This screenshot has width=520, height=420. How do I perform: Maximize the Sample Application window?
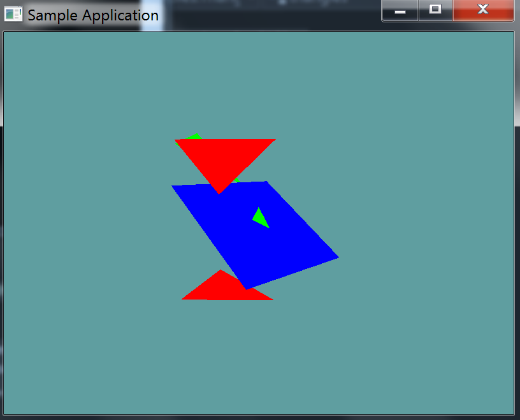pos(435,11)
